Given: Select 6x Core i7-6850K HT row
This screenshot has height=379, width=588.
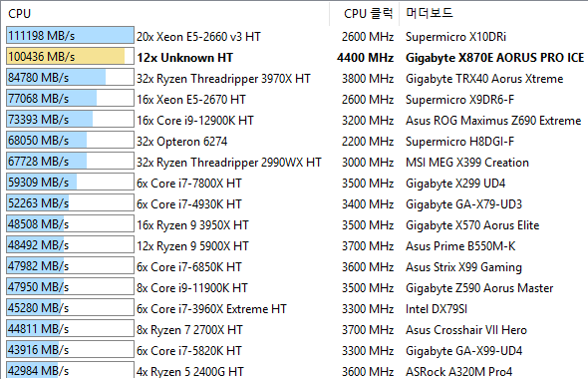Looking at the screenshot, I should pos(189,267).
